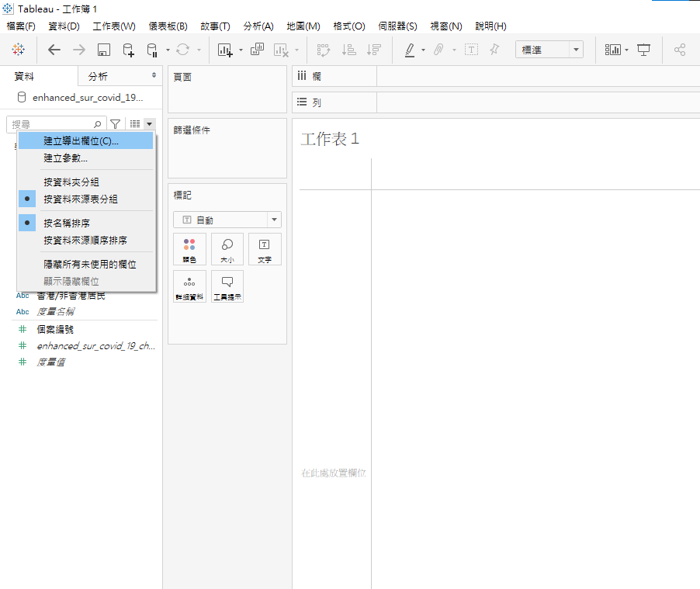Click the add new data source icon
The image size is (700, 589).
pyautogui.click(x=128, y=50)
